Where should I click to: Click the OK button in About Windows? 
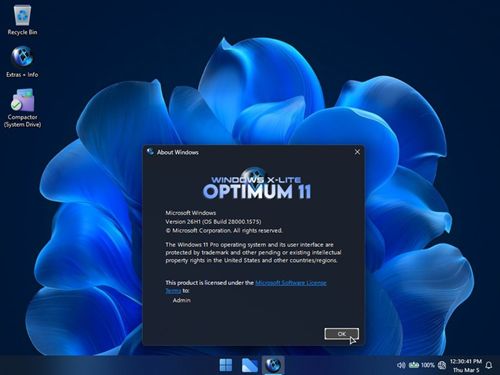point(342,334)
